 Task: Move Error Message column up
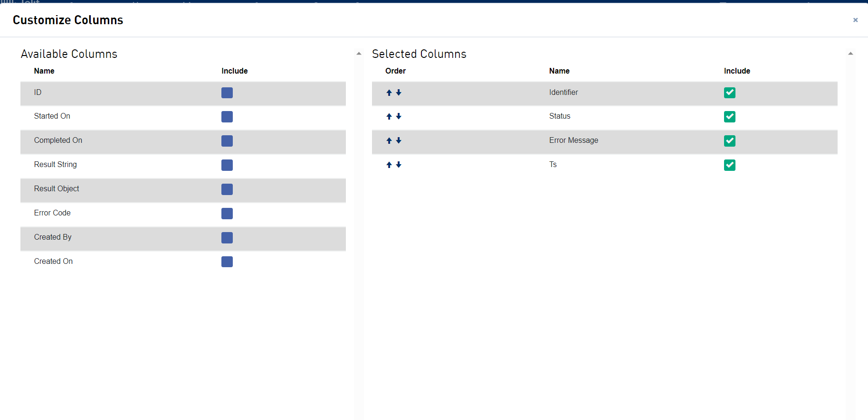389,140
